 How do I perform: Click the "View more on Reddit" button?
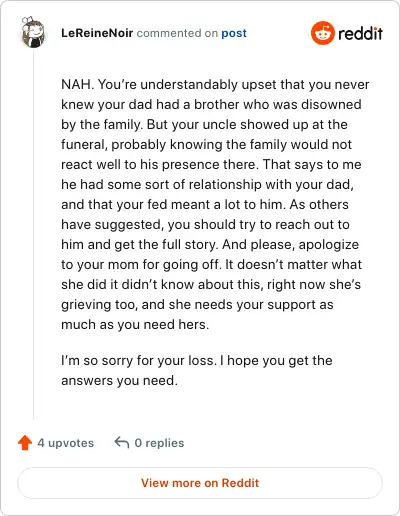[x=200, y=483]
